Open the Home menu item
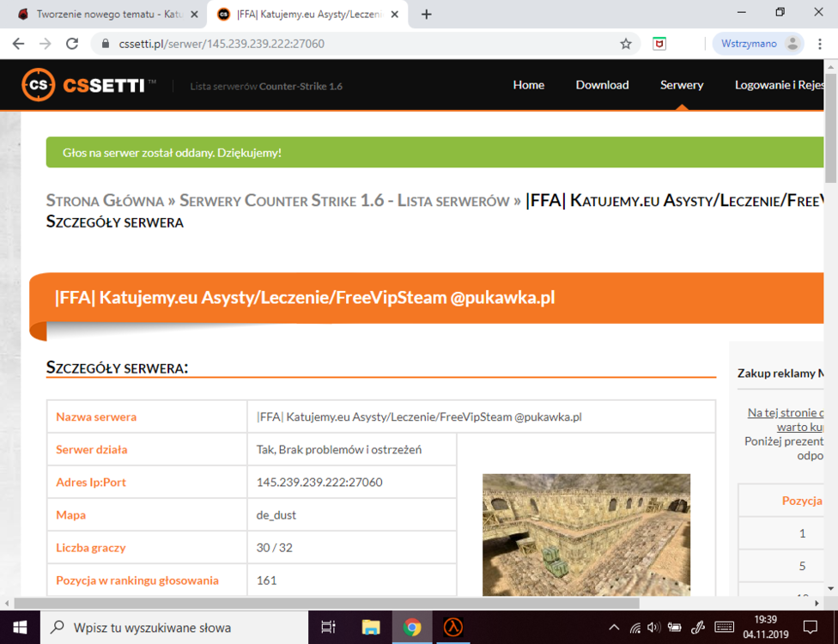Image resolution: width=838 pixels, height=644 pixels. point(529,85)
